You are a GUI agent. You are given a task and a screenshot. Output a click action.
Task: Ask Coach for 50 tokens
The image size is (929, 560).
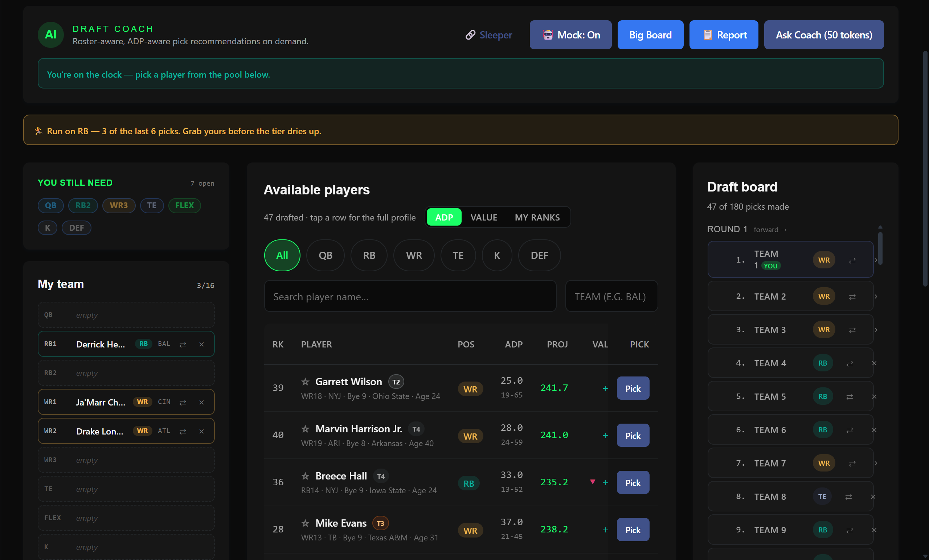(824, 35)
